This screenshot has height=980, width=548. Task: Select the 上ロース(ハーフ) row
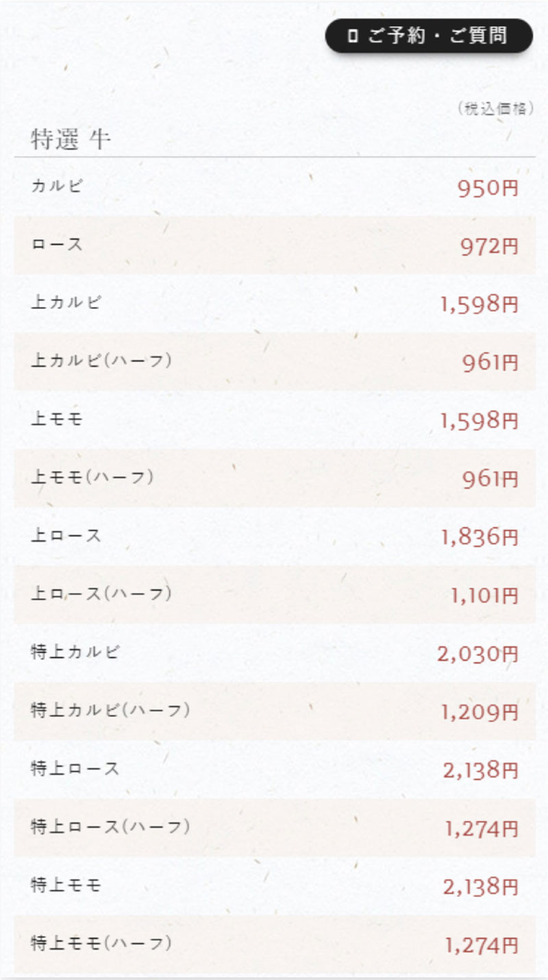pyautogui.click(x=275, y=594)
